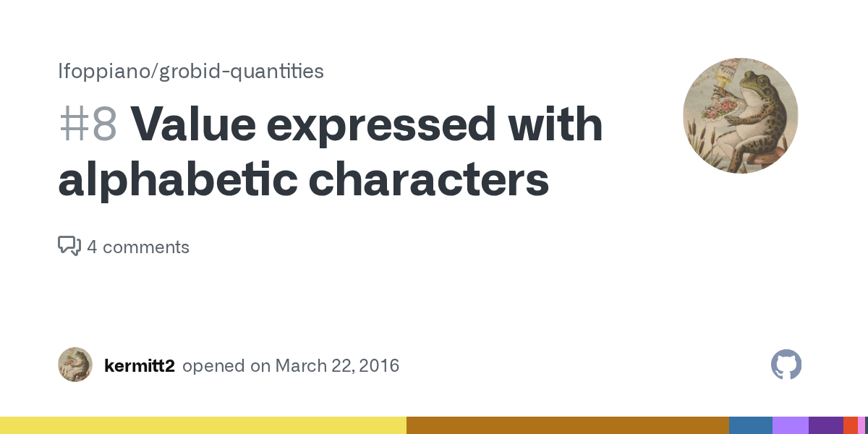
Task: Click the blue language bar segment
Action: (750, 425)
